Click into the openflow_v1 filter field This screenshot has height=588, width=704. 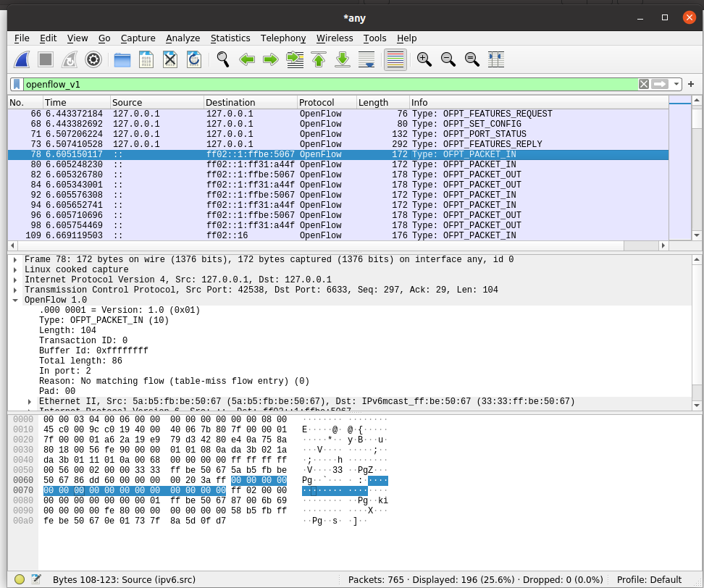(x=326, y=84)
